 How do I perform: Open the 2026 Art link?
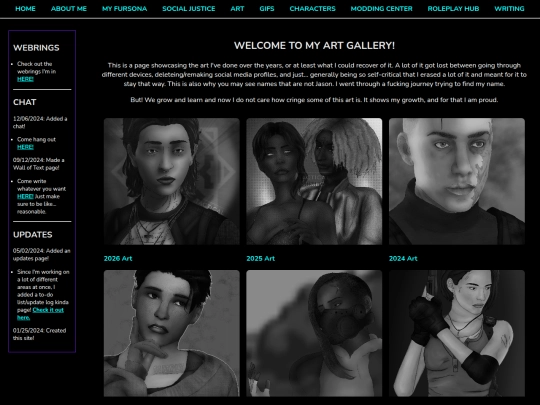(x=118, y=259)
